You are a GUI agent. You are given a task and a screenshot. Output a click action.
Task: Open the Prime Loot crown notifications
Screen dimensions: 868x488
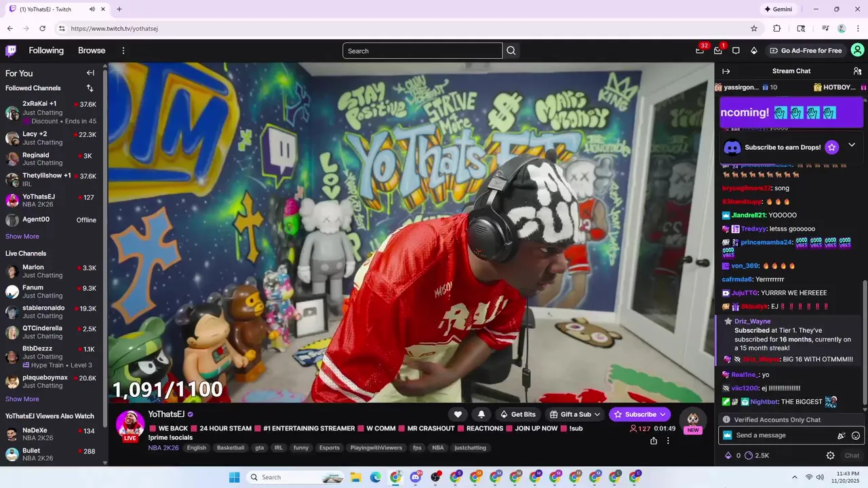coord(701,51)
